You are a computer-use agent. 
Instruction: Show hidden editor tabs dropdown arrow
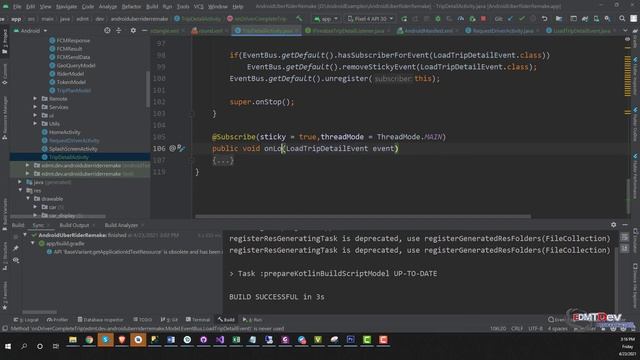[625, 31]
